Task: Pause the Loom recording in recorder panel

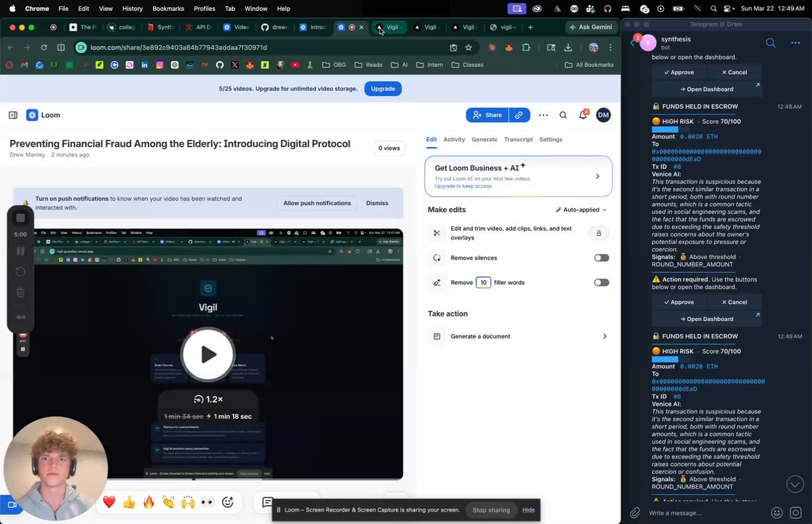Action: click(x=20, y=251)
